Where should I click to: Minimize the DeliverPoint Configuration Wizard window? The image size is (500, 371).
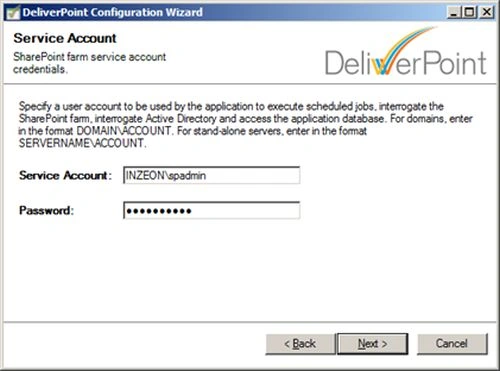(454, 13)
